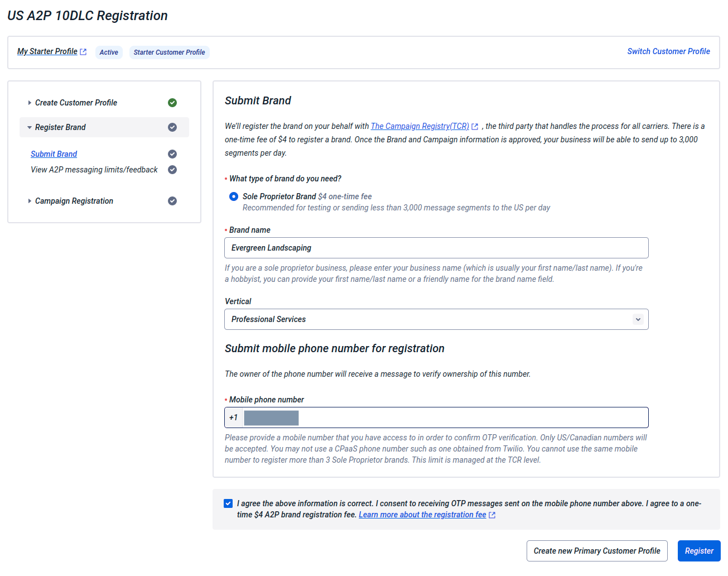Select the Sole Proprietor Brand radio button
Viewport: 728px width, 576px height.
[234, 196]
